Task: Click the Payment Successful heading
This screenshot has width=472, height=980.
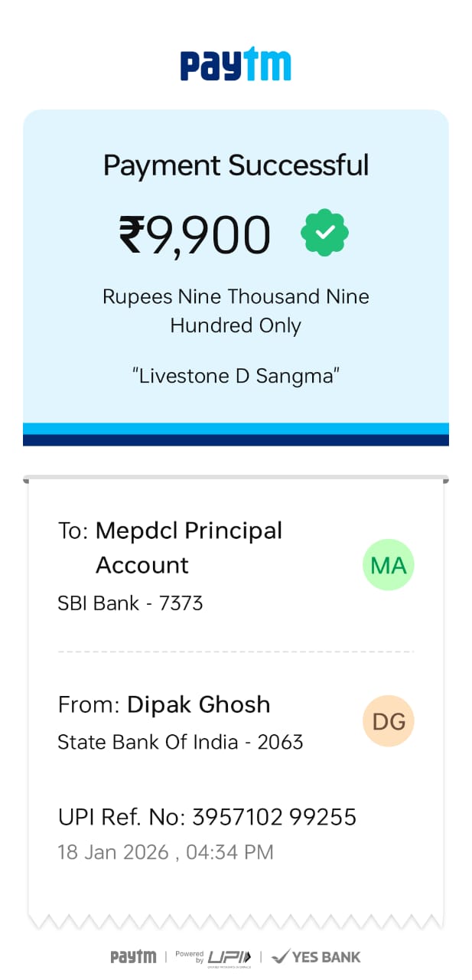Action: [x=236, y=165]
